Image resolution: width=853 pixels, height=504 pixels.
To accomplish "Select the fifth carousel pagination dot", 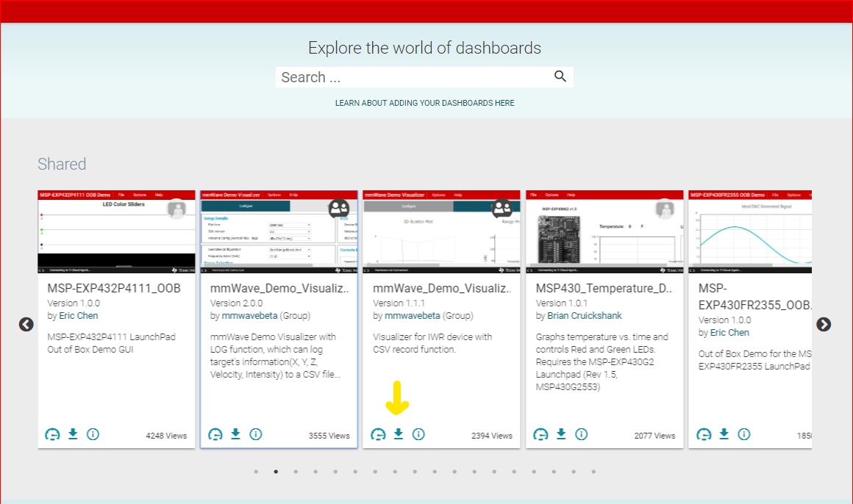I will pos(335,472).
